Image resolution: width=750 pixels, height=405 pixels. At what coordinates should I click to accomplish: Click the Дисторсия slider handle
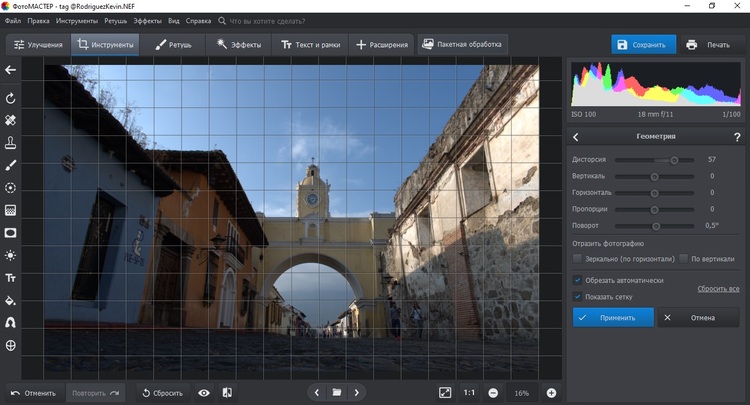coord(674,160)
